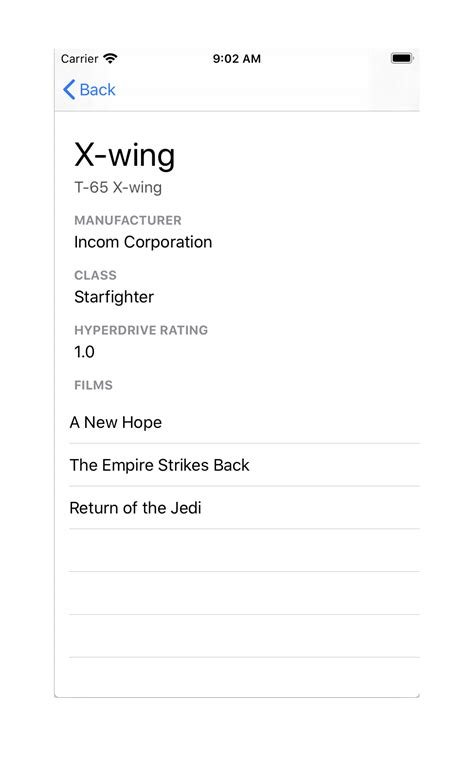Click the MANUFACTURER section label
This screenshot has width=474, height=779.
point(128,220)
